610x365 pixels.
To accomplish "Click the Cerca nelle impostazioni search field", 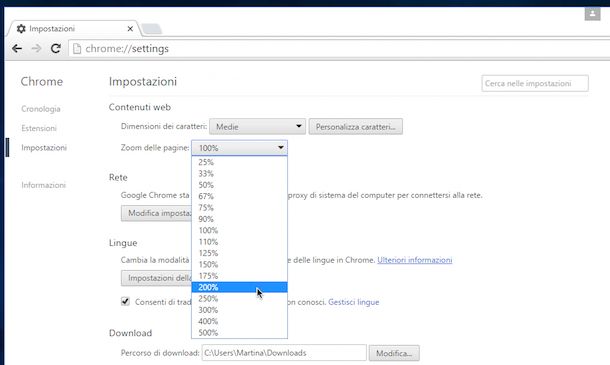I will [535, 83].
